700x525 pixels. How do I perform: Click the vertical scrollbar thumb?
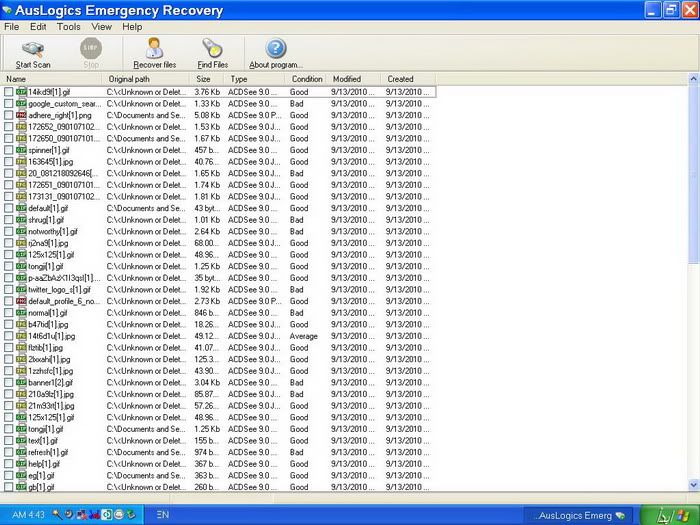coord(693,174)
